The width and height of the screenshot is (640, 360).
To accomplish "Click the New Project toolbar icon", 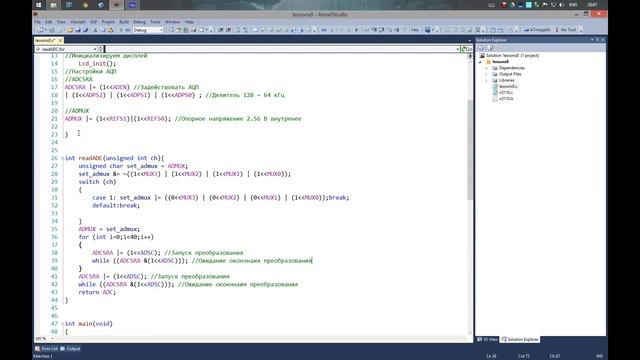I will [40, 30].
